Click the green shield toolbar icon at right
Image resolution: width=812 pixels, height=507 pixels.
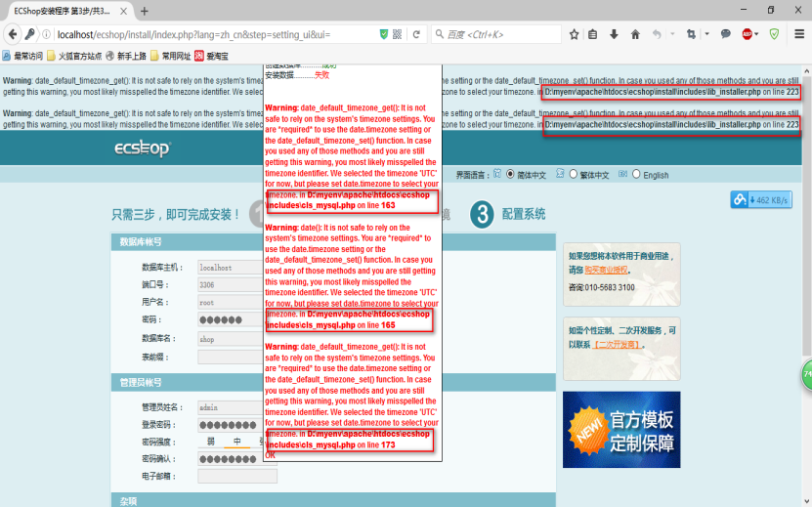(x=774, y=34)
